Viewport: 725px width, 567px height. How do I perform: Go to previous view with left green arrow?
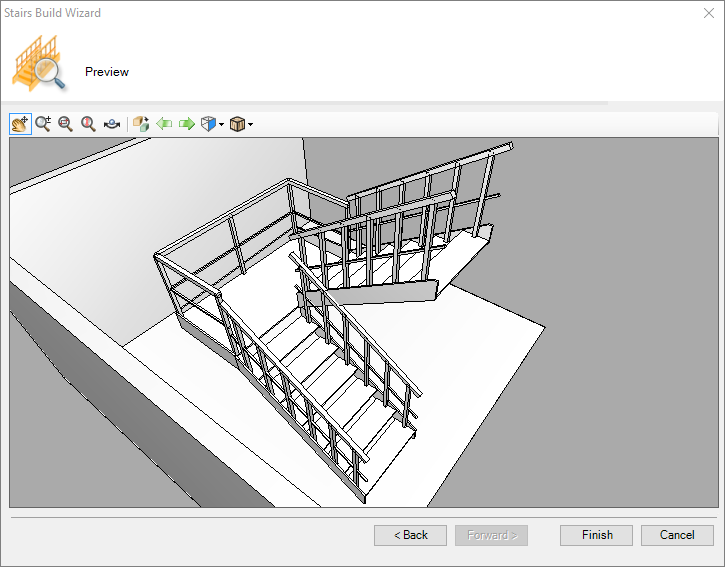(x=164, y=124)
